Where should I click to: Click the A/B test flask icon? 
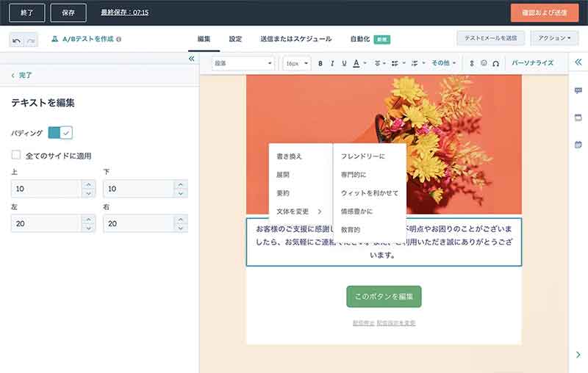click(54, 39)
